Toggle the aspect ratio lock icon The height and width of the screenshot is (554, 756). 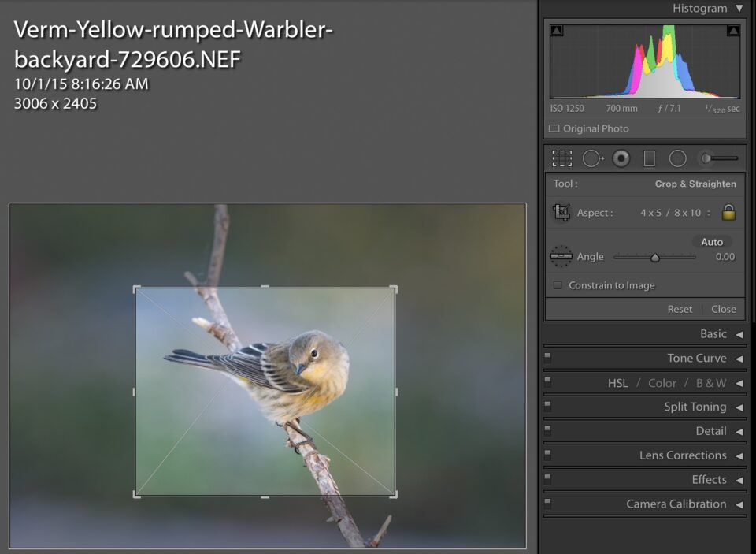coord(728,213)
